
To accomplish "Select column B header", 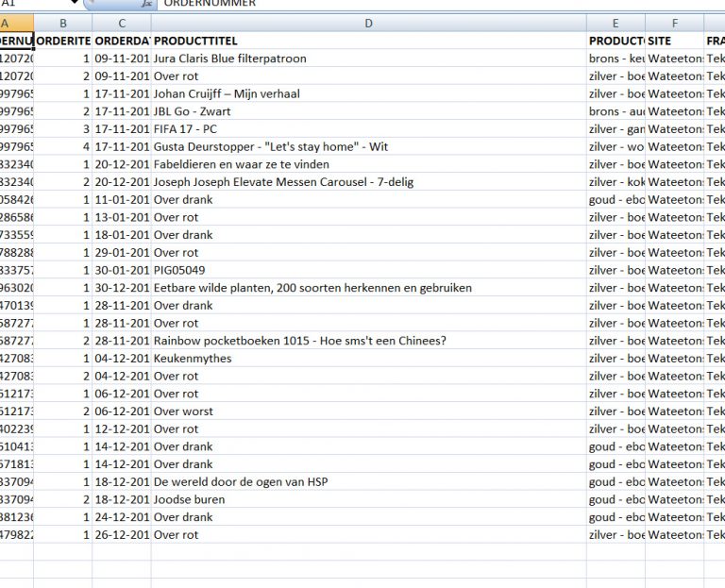I will [x=63, y=23].
